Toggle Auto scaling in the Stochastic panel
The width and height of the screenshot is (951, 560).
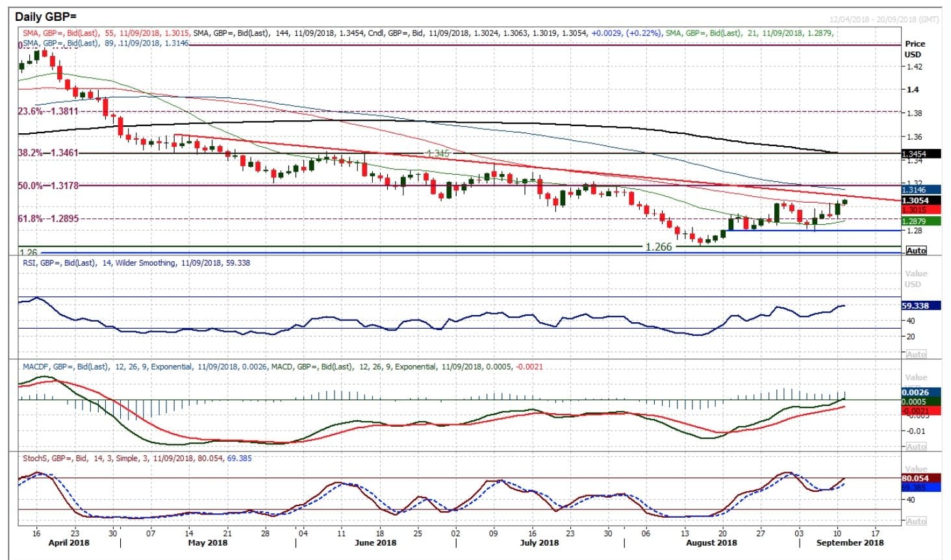(x=916, y=521)
